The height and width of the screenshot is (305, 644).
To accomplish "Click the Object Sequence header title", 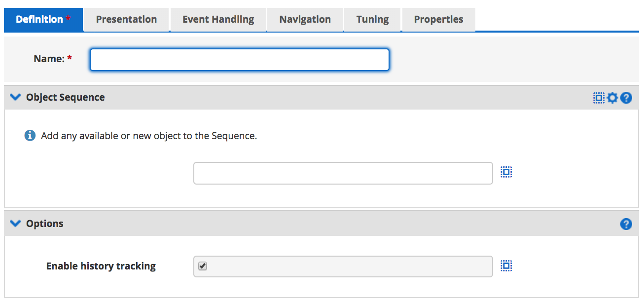I will pos(66,97).
